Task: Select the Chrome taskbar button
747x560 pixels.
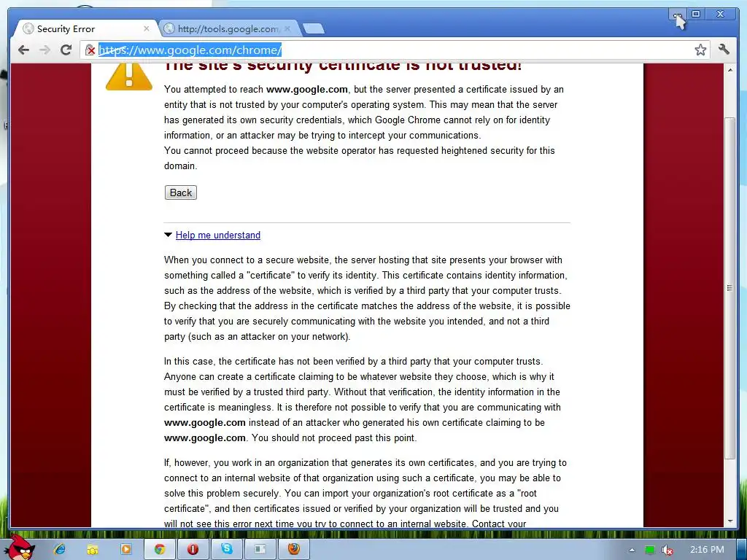Action: 160,549
